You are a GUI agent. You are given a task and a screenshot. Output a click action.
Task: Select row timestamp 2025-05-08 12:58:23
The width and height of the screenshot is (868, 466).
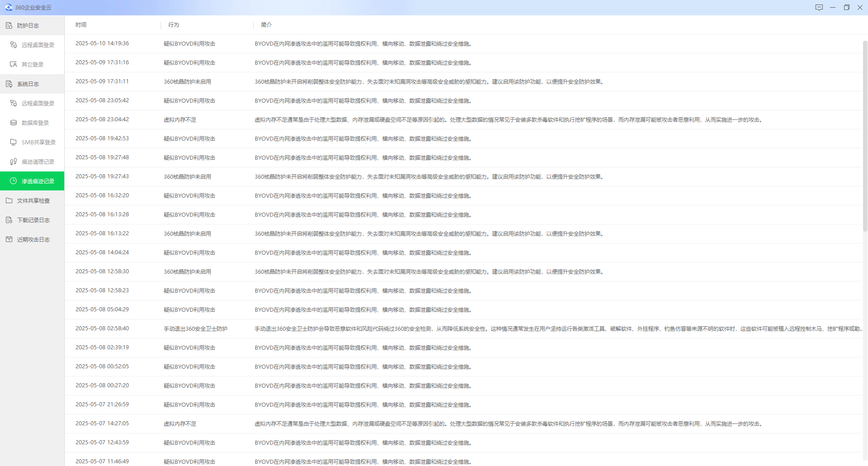click(102, 290)
